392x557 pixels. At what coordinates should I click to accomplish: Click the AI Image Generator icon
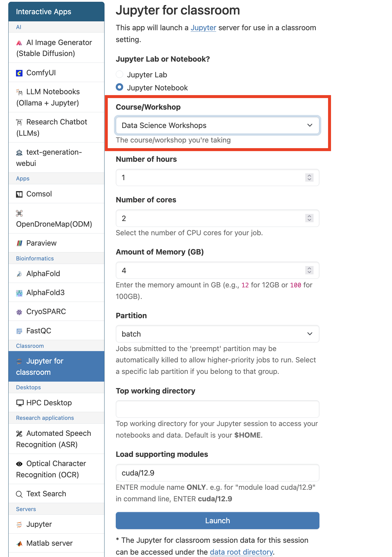pyautogui.click(x=19, y=43)
